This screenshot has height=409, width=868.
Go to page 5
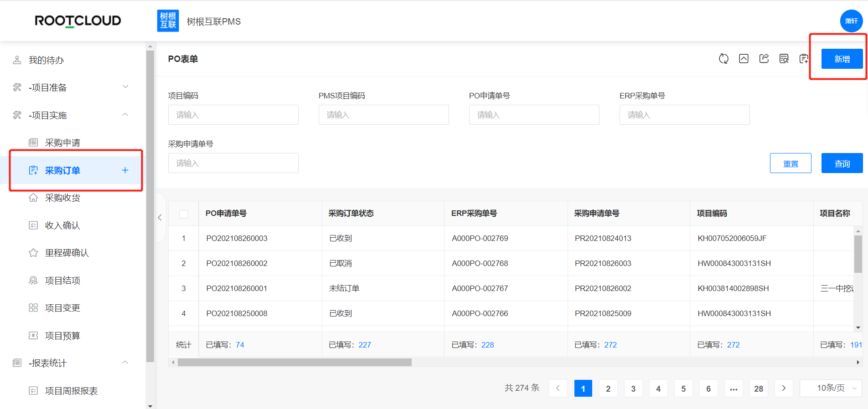pyautogui.click(x=683, y=388)
